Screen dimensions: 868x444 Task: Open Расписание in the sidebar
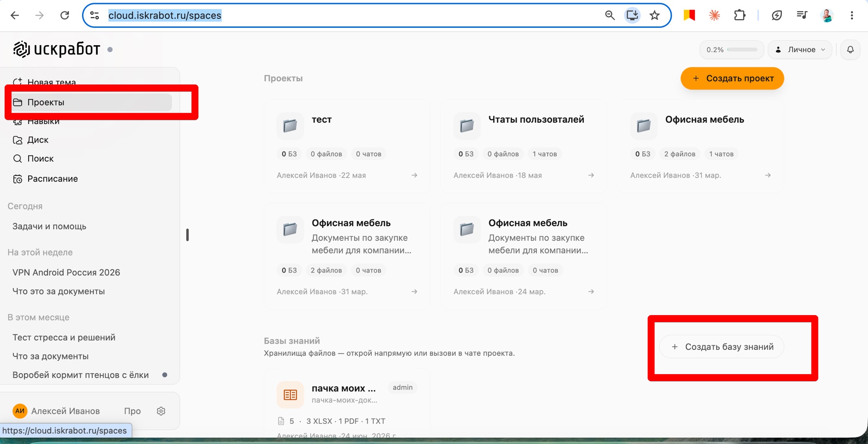[x=53, y=178]
